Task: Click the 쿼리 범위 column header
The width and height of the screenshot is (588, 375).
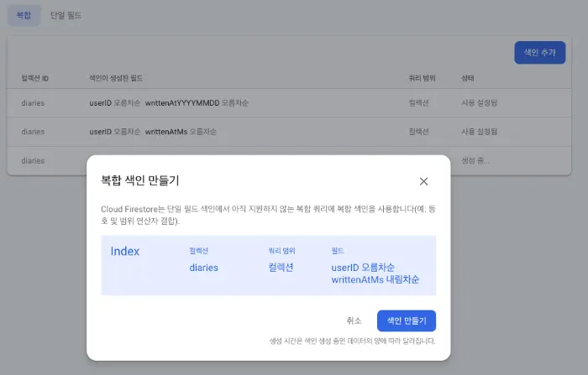Action: pos(422,78)
